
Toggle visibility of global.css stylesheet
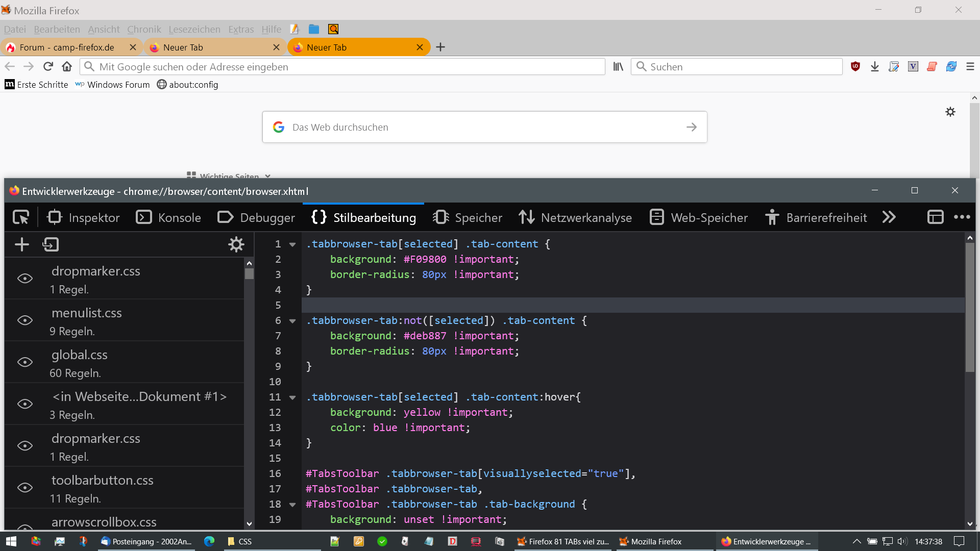25,362
